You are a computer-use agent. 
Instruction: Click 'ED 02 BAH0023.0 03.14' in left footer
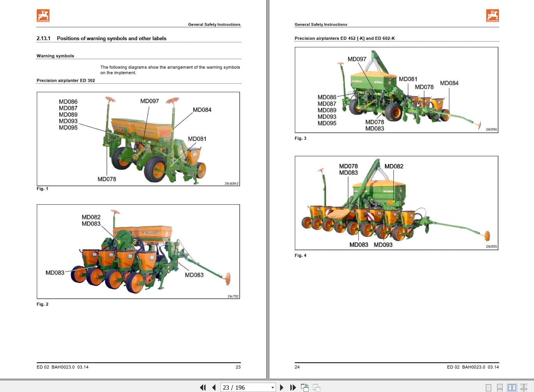pos(62,367)
